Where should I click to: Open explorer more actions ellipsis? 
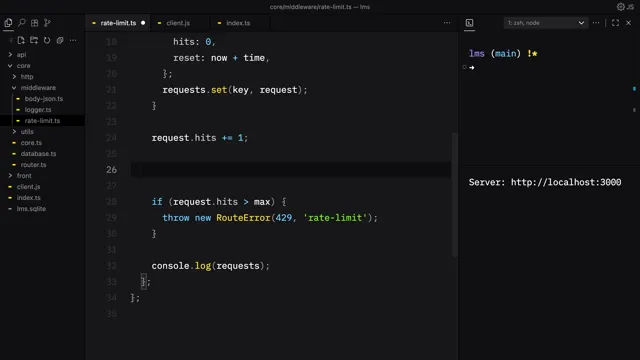click(73, 40)
